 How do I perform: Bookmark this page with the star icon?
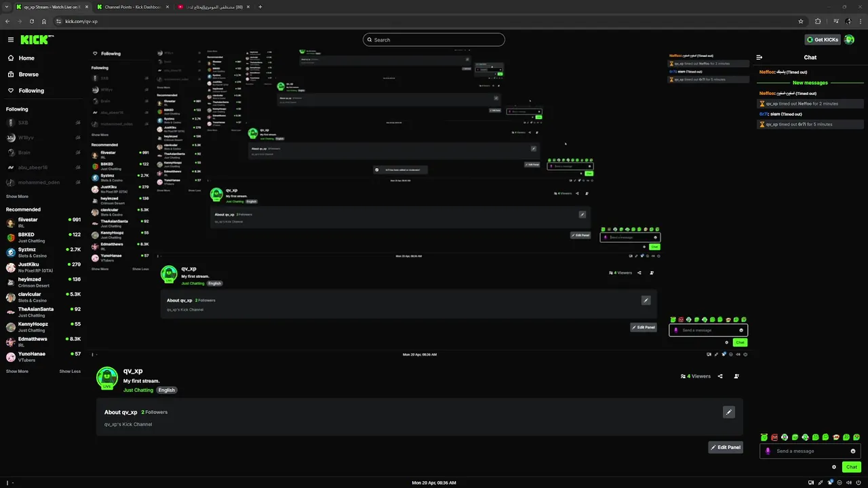(x=801, y=21)
